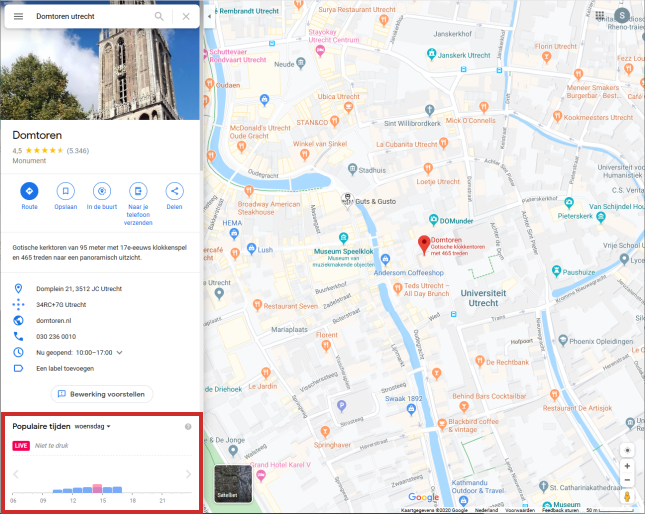This screenshot has width=645, height=514.
Task: Click the Lush shop marker
Action: click(251, 248)
